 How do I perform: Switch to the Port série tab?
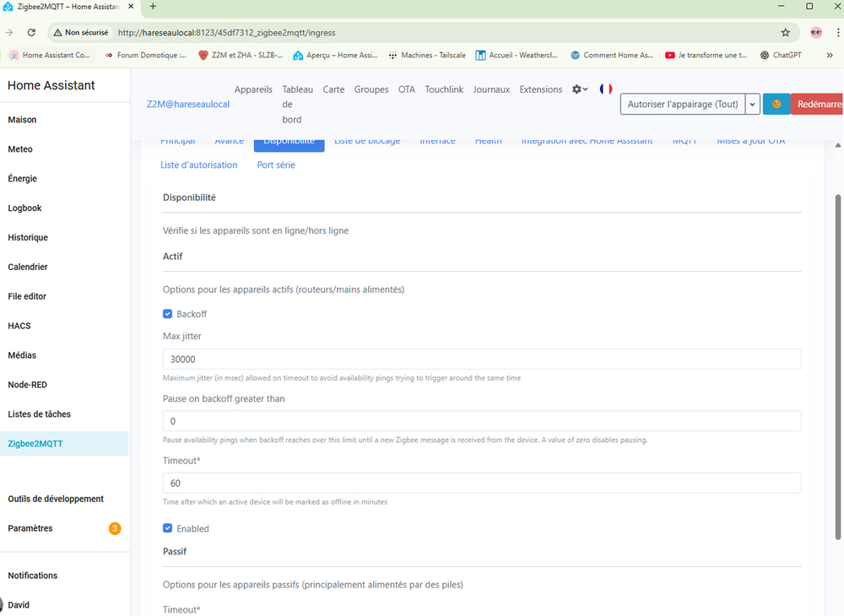point(276,165)
